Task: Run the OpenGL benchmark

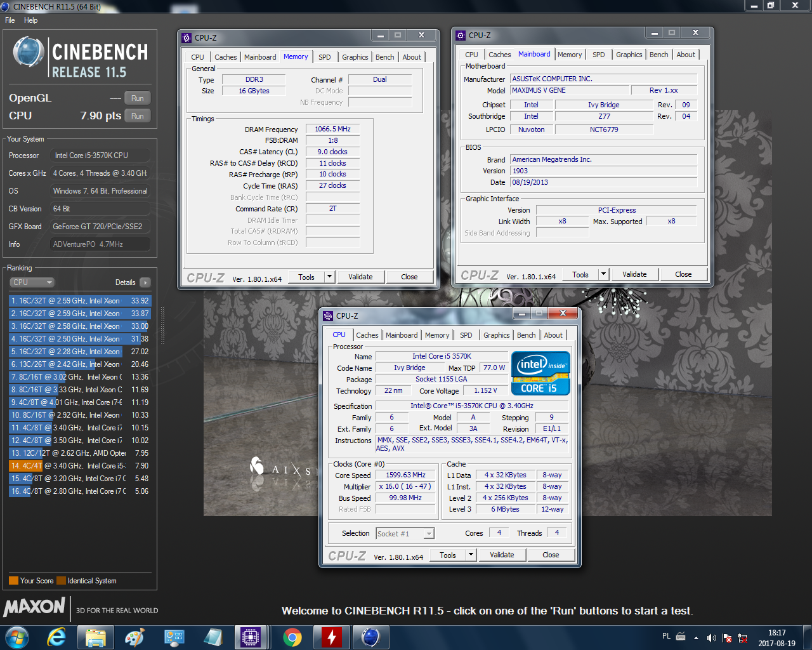Action: pyautogui.click(x=138, y=98)
